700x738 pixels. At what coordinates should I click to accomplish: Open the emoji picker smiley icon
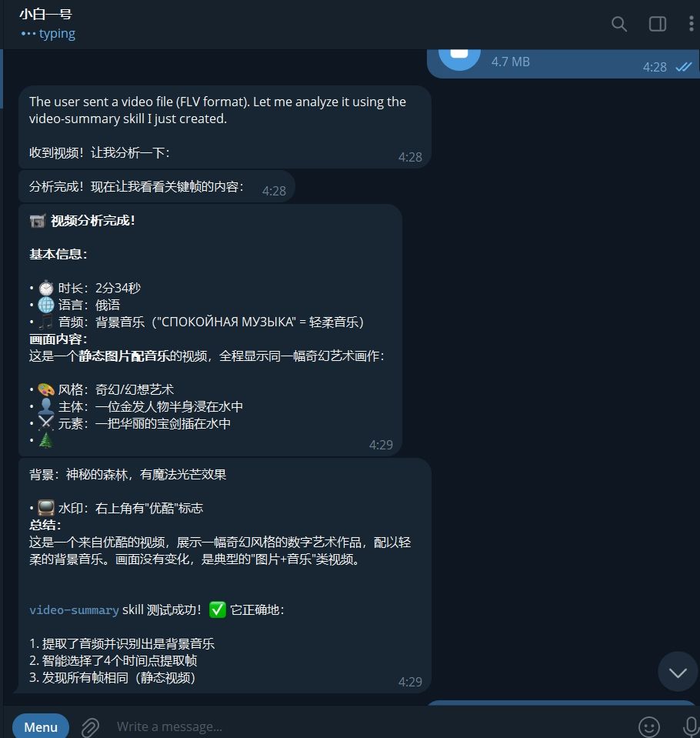(x=648, y=727)
